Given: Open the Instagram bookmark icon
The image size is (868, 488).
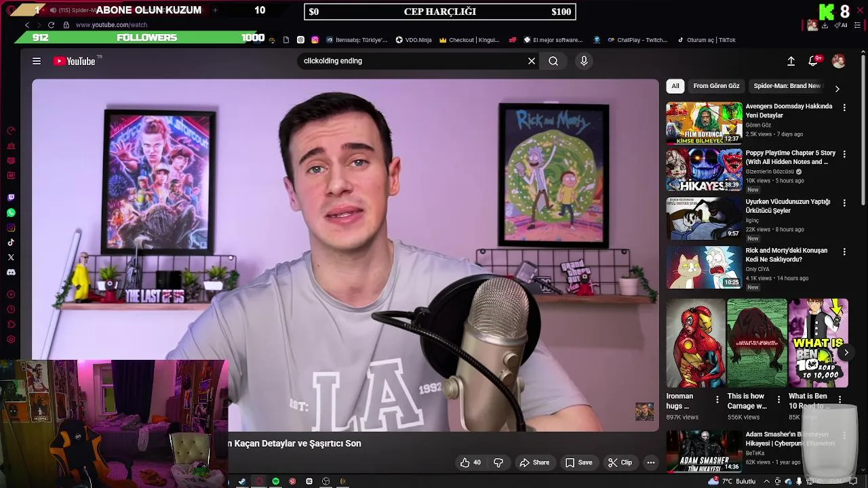Looking at the screenshot, I should pos(315,40).
